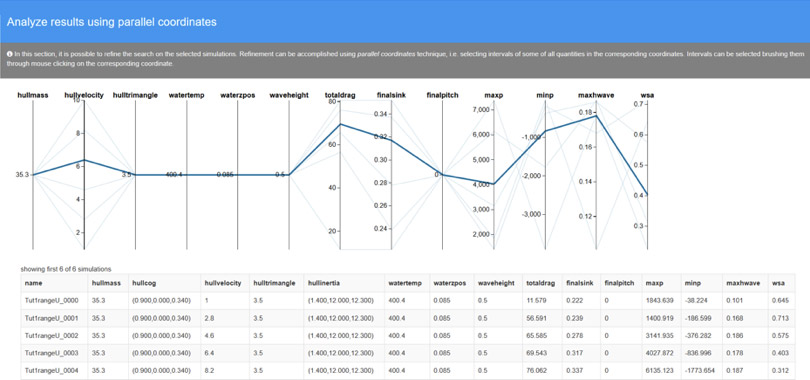Click the finalsink axis label
The image size is (810, 380).
click(x=391, y=95)
